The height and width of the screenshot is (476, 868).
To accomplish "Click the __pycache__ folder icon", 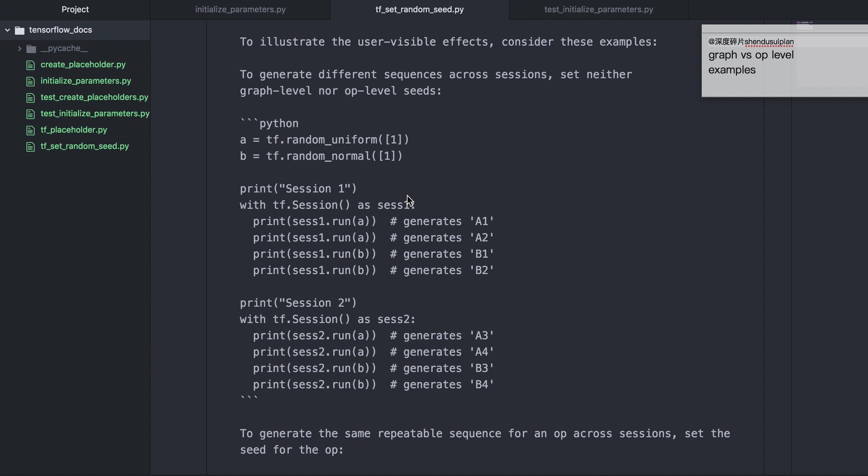I will (31, 49).
